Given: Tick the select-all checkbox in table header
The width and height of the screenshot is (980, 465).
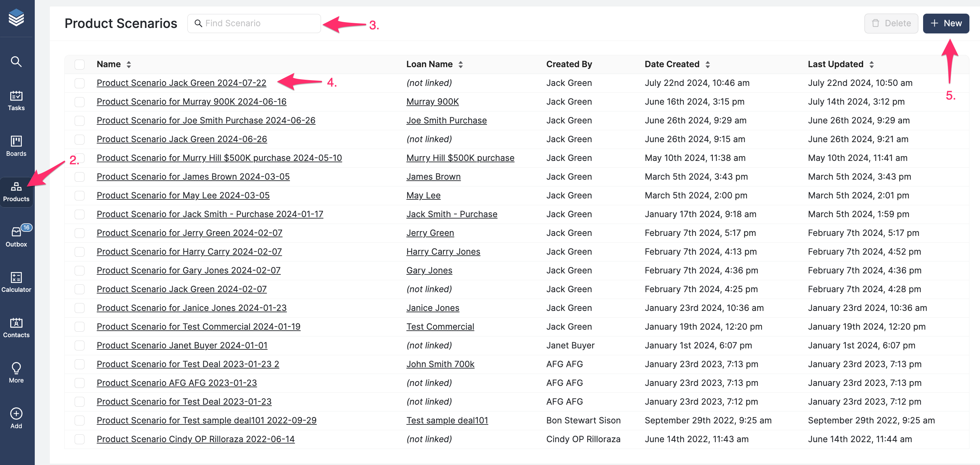Looking at the screenshot, I should point(79,64).
